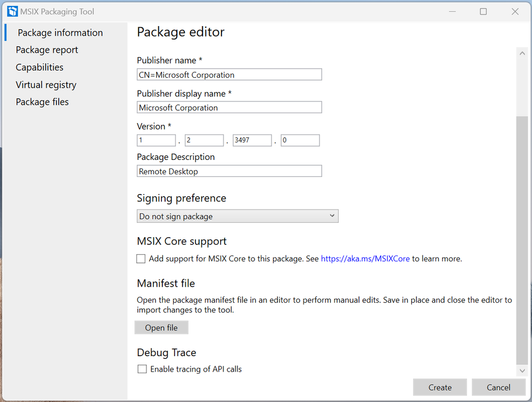The image size is (532, 402).
Task: Click the MSIX Core support heading
Action: tap(182, 242)
